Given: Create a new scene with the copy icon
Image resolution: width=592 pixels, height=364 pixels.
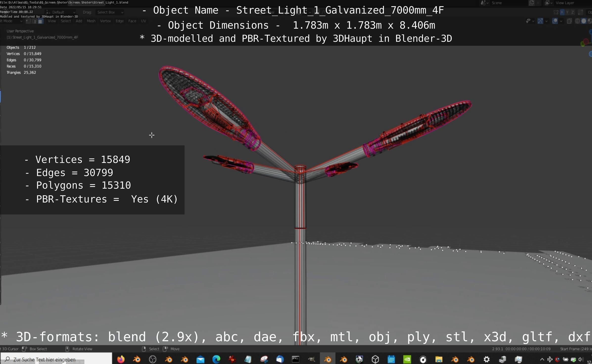Looking at the screenshot, I should point(531,3).
